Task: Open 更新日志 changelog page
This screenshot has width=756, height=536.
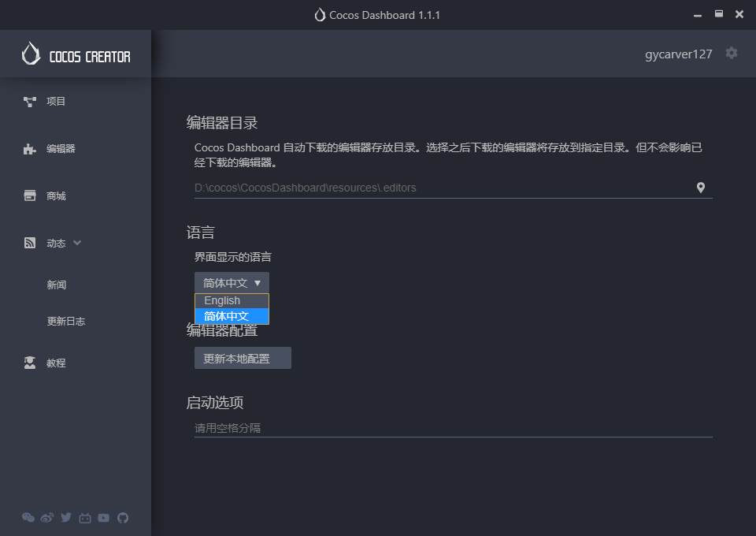Action: (x=66, y=322)
